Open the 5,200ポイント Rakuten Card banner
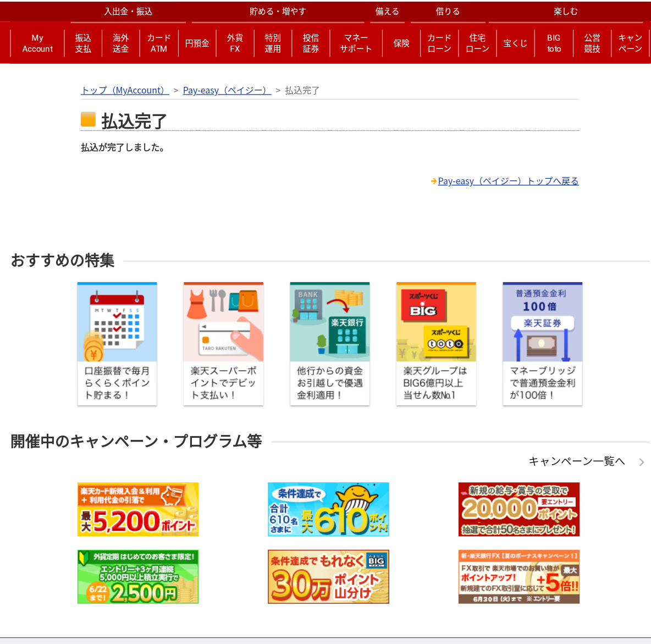Screen dimensions: 651x644 138,509
